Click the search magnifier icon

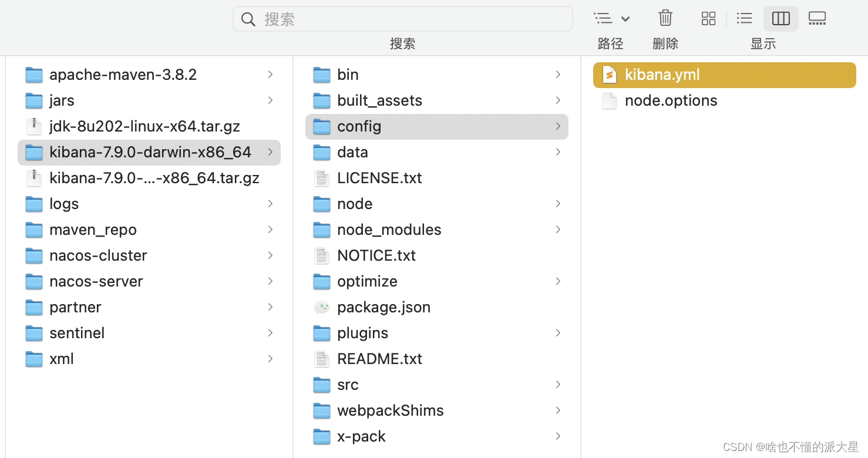pos(248,19)
